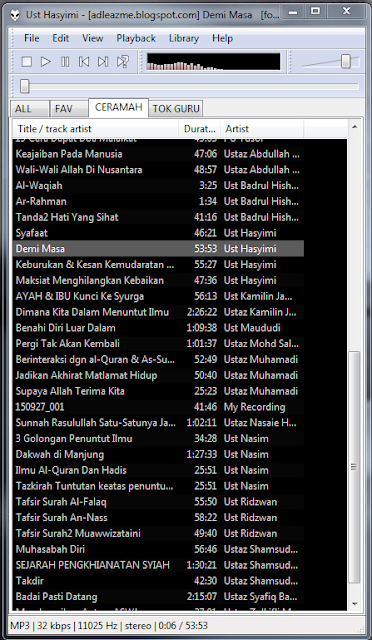
Task: Select 'Tanda2 Hati Yang Sihat' track
Action: click(158, 217)
